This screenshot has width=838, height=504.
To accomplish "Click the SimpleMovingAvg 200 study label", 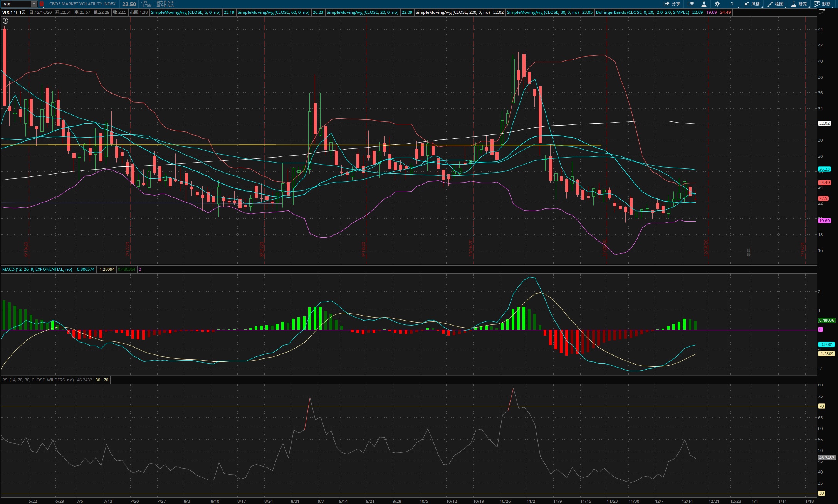I will coord(453,12).
